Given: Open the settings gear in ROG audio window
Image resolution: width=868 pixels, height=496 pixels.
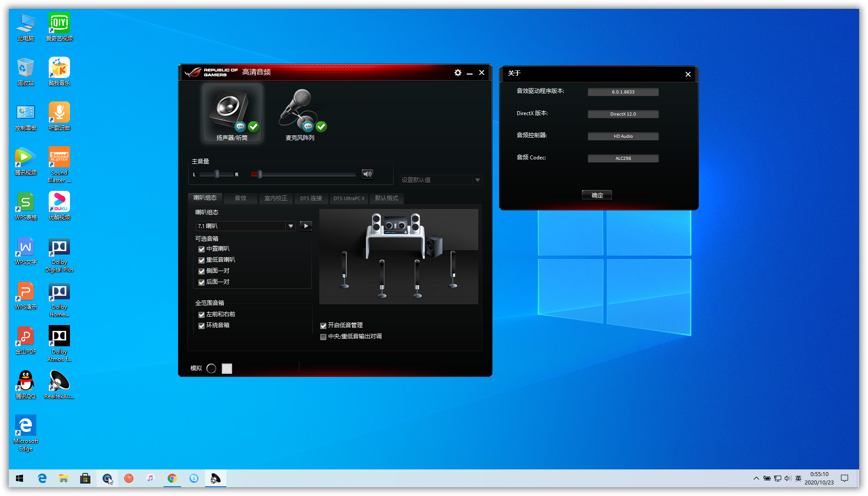Looking at the screenshot, I should click(458, 73).
